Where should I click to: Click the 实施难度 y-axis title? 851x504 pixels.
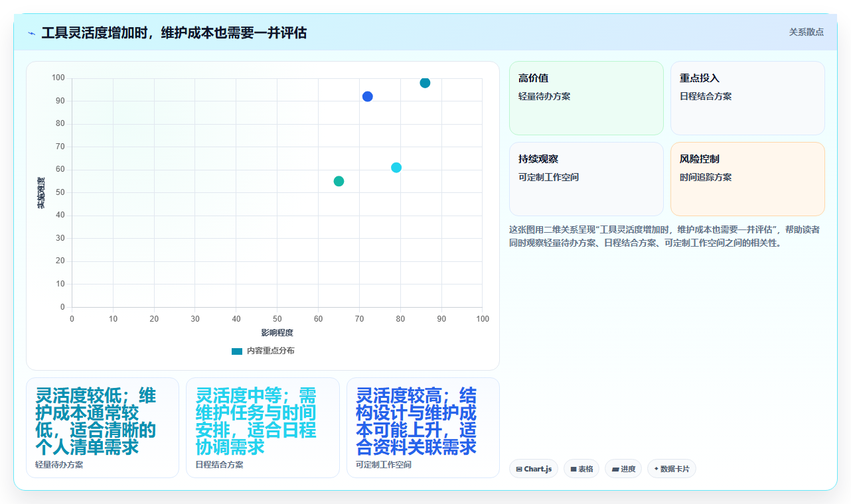pyautogui.click(x=41, y=193)
